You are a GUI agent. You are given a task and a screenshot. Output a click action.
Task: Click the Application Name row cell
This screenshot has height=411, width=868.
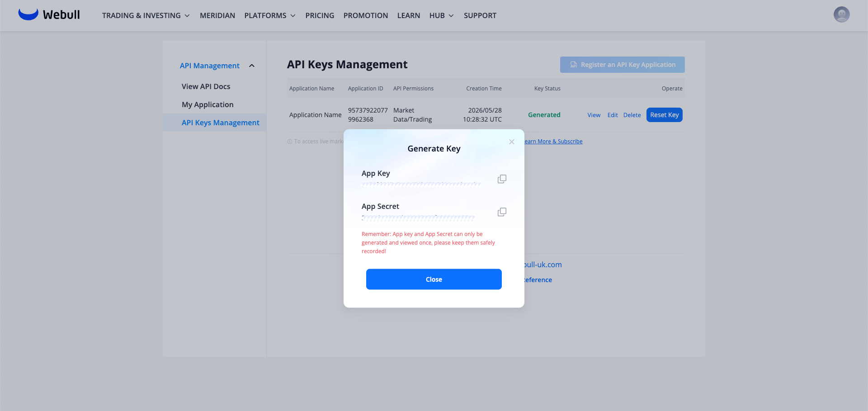point(315,115)
